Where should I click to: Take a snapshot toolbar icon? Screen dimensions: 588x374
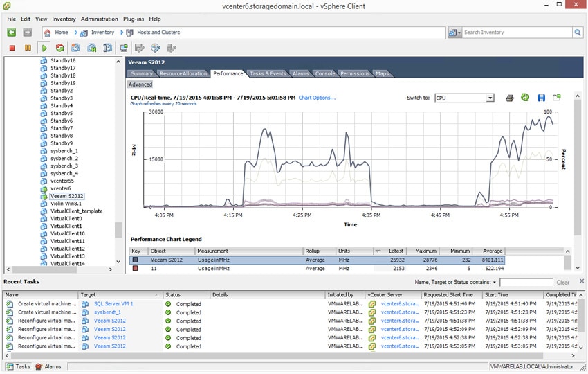point(76,48)
